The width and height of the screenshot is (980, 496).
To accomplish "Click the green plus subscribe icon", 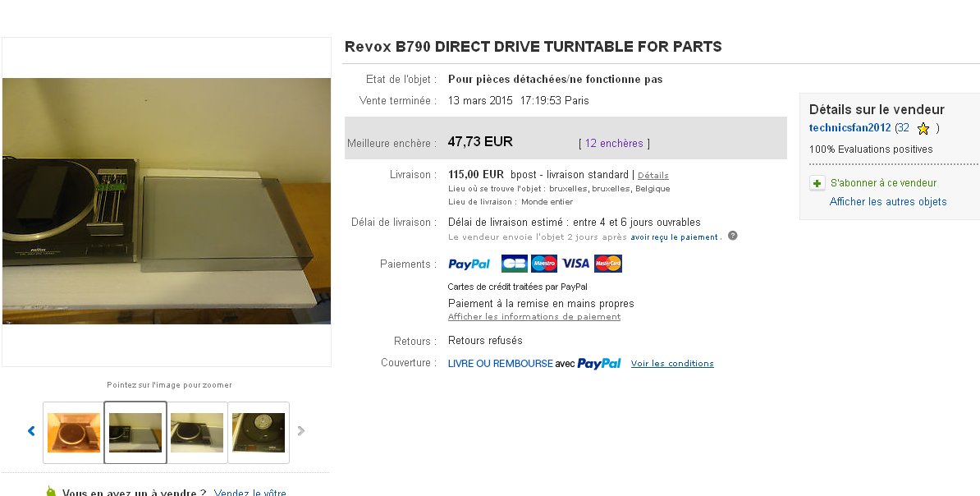I will (x=817, y=183).
